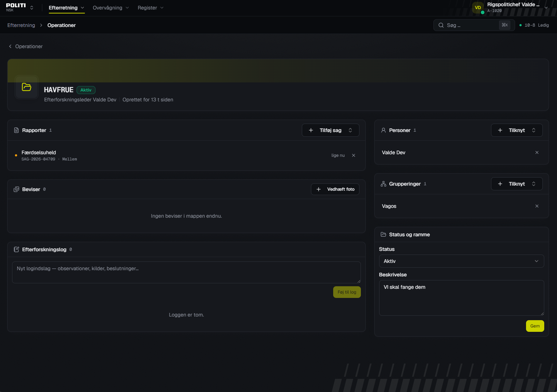This screenshot has height=392, width=557.
Task: Click the orange priority dot on Færdselsuheld
Action: click(16, 155)
